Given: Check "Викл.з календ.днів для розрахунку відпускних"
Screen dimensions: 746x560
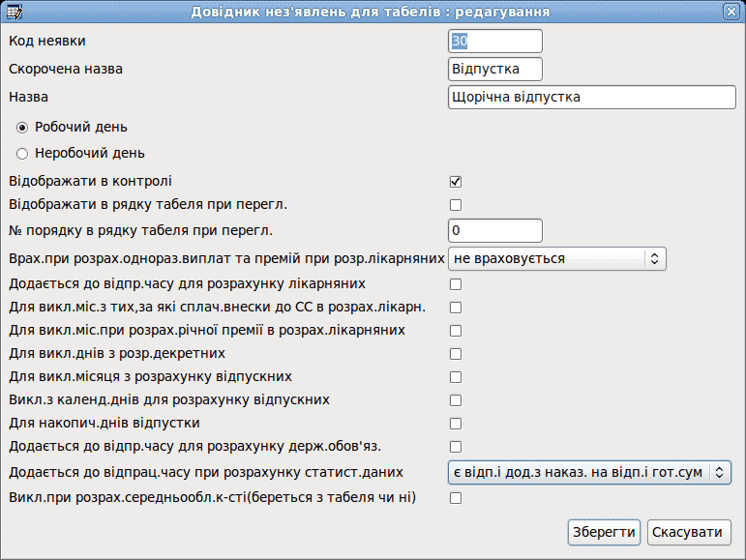Looking at the screenshot, I should [x=456, y=400].
